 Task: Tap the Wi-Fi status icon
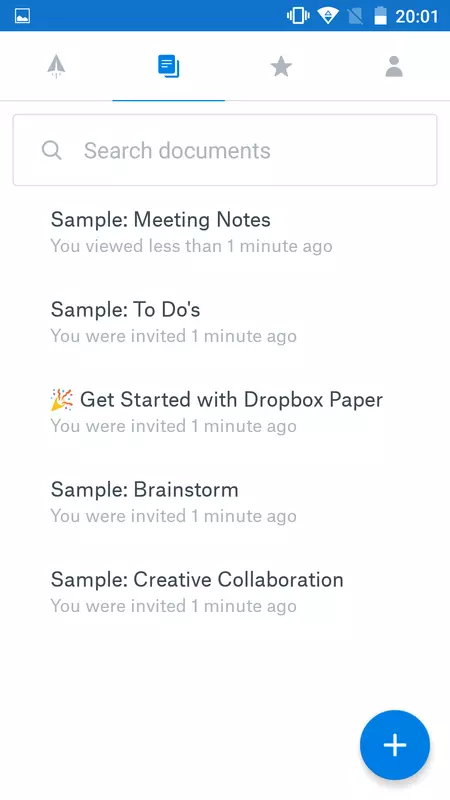(x=327, y=16)
